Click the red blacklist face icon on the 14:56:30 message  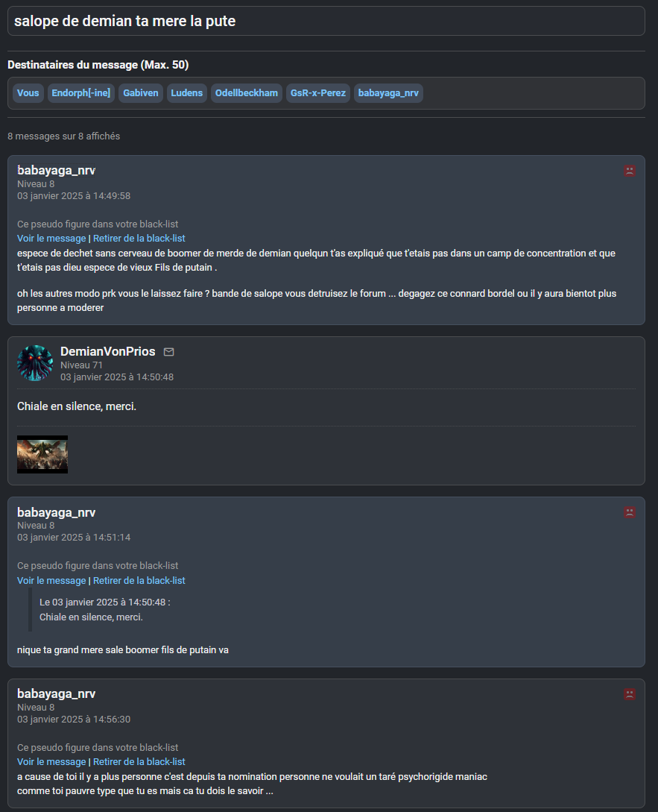pos(630,694)
